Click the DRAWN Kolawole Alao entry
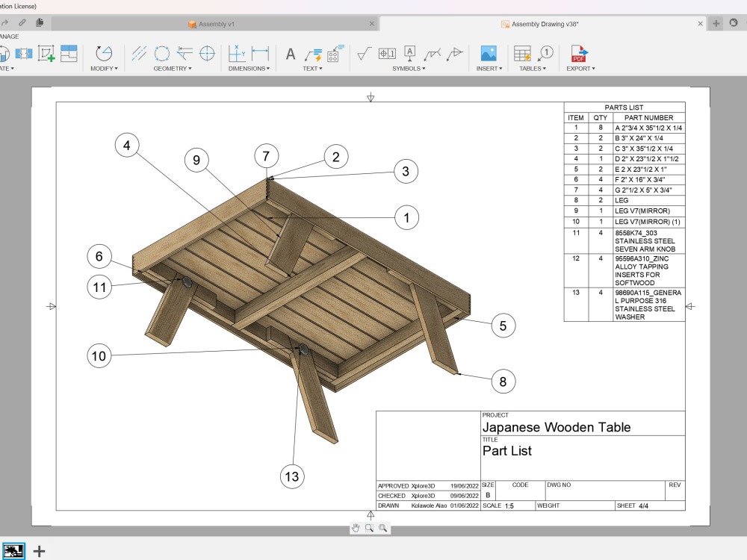 (x=428, y=505)
